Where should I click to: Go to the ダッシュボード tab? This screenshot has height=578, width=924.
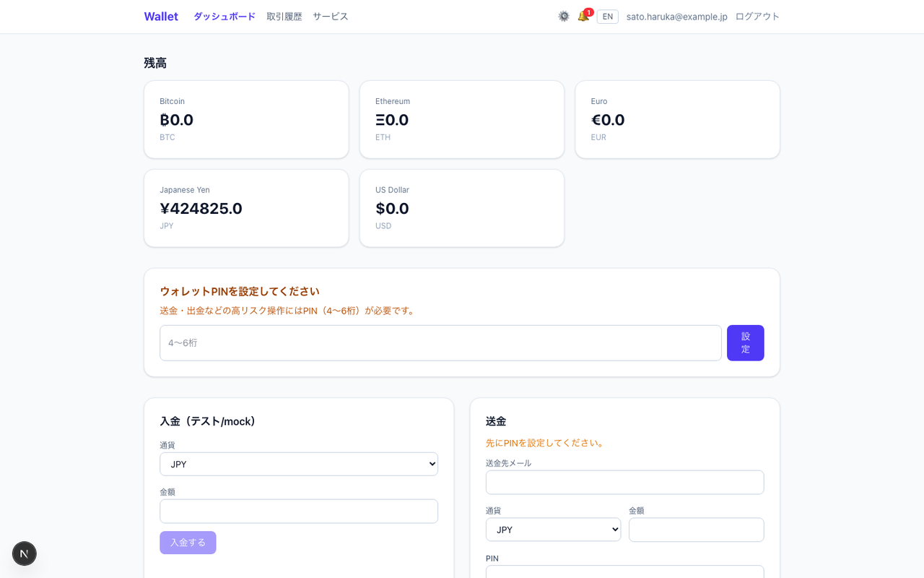pyautogui.click(x=225, y=16)
